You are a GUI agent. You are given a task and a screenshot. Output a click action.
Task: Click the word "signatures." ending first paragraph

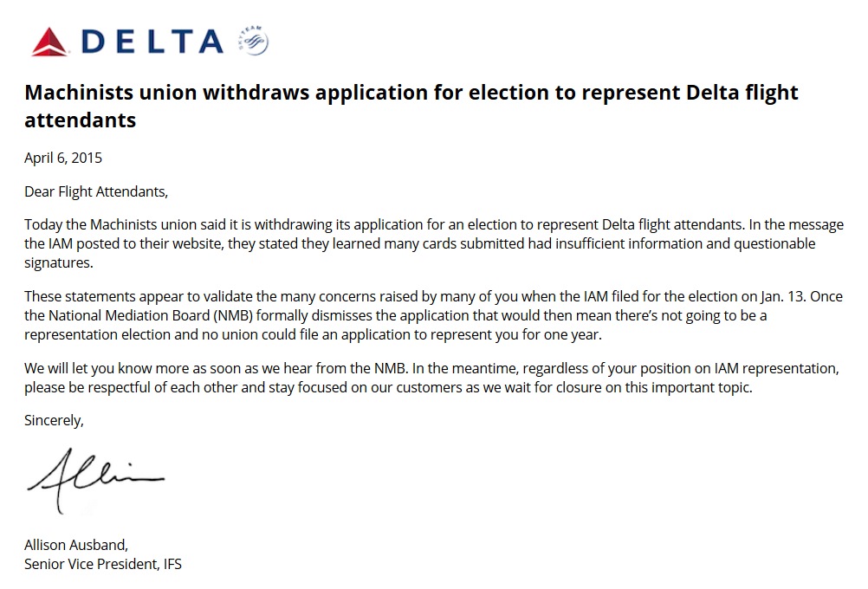point(57,262)
